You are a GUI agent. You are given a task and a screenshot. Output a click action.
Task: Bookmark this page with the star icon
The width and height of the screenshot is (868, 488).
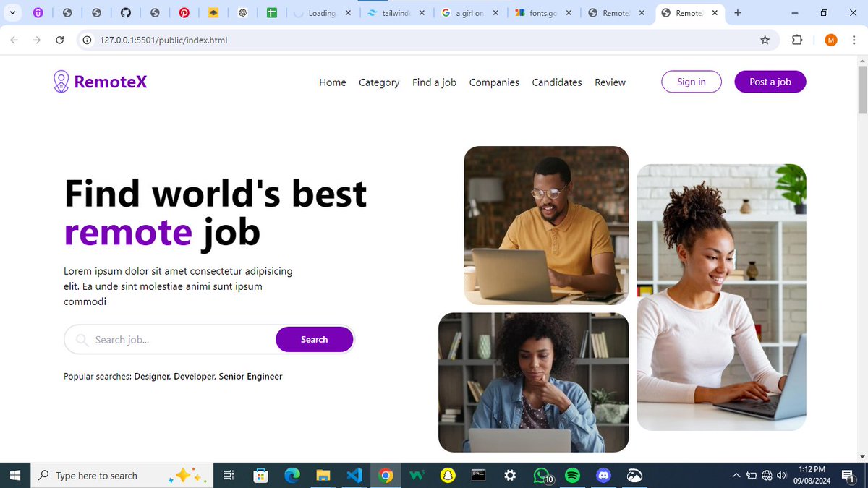(x=765, y=40)
